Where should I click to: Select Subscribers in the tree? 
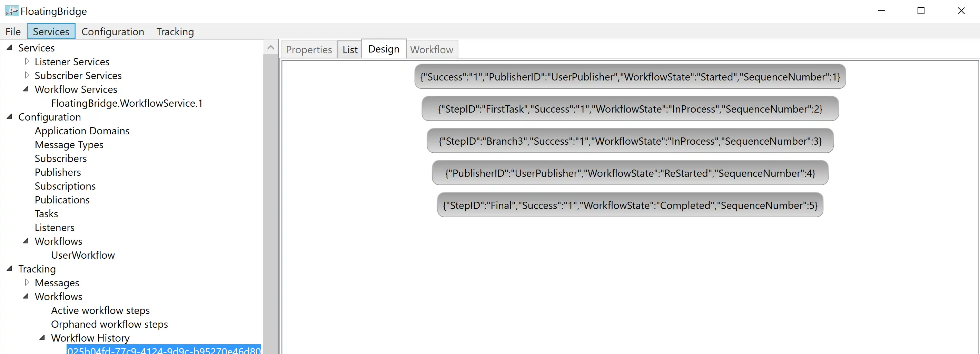[x=61, y=159]
